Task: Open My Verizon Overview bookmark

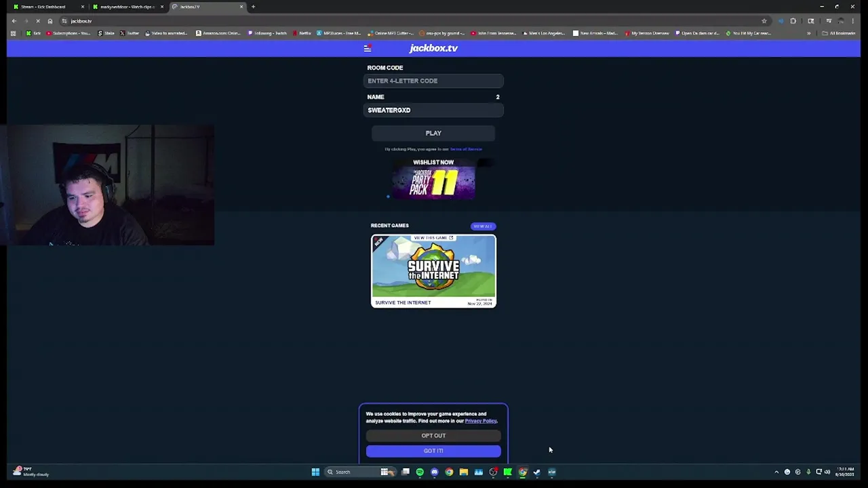Action: [647, 33]
